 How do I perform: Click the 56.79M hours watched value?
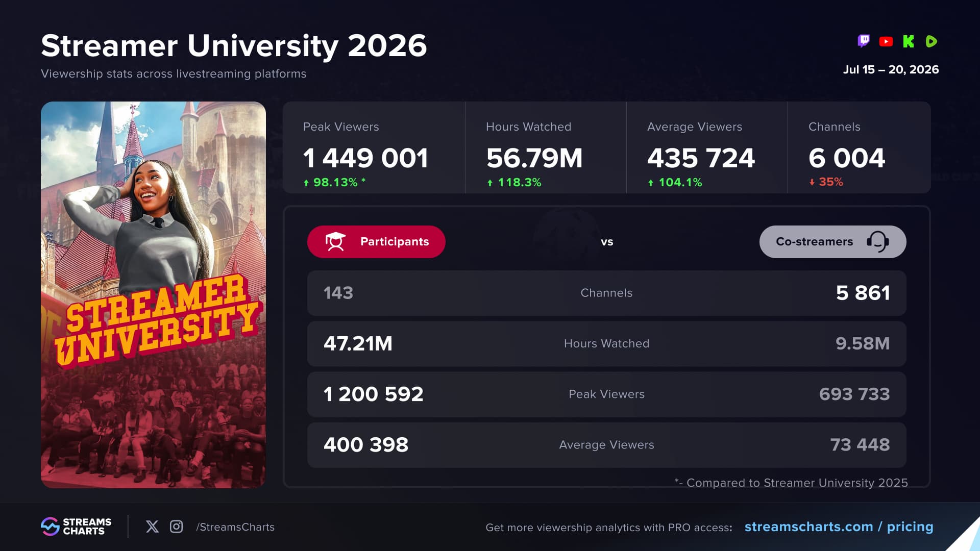tap(534, 158)
